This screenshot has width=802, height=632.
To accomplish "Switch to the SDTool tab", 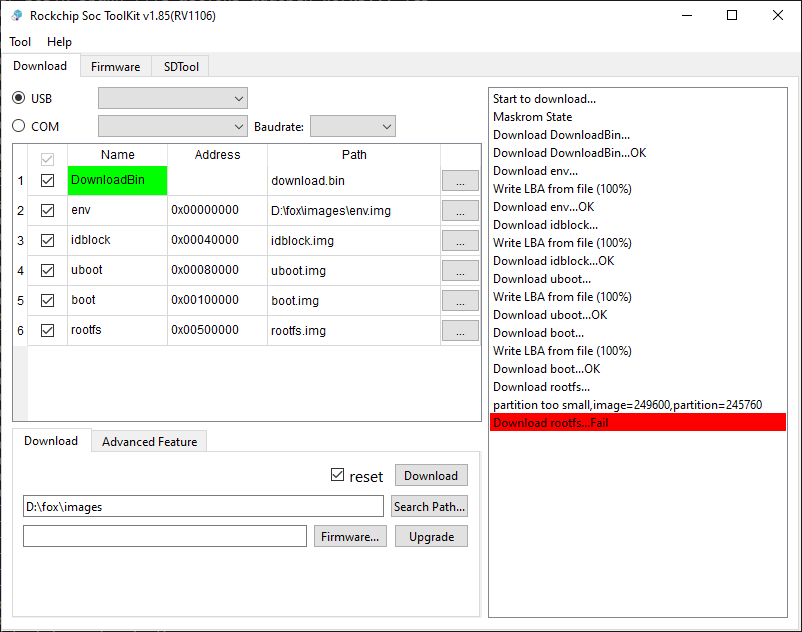I will [180, 66].
